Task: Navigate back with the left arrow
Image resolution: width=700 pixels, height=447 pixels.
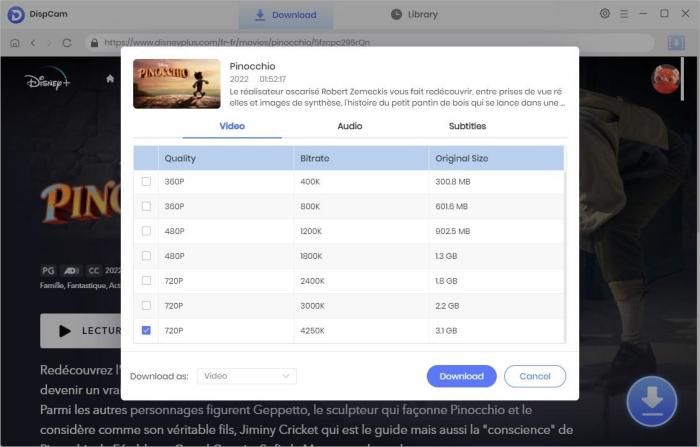Action: (x=33, y=43)
